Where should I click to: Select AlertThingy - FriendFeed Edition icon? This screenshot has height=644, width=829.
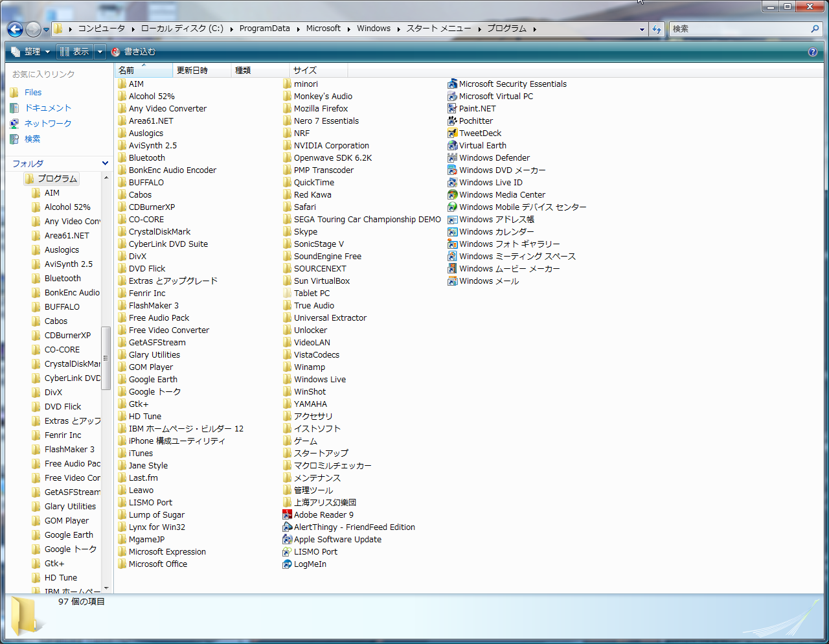tap(287, 527)
